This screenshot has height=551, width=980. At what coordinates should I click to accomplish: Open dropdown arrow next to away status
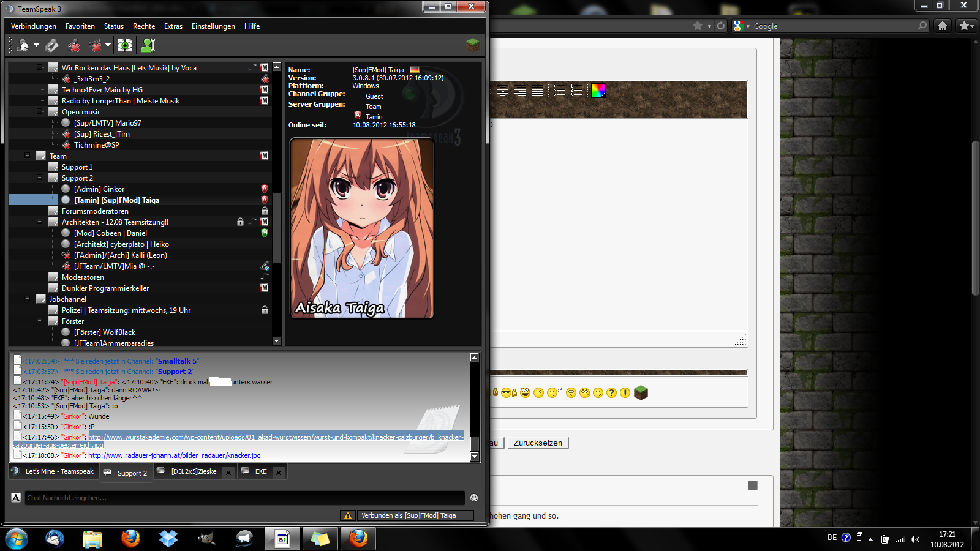[36, 45]
